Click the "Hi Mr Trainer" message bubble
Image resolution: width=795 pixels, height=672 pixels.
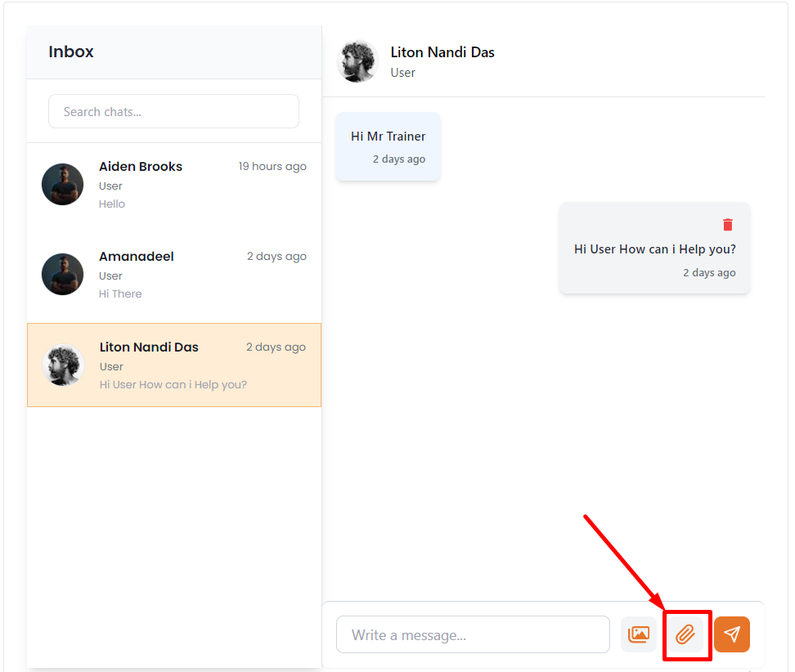(389, 137)
